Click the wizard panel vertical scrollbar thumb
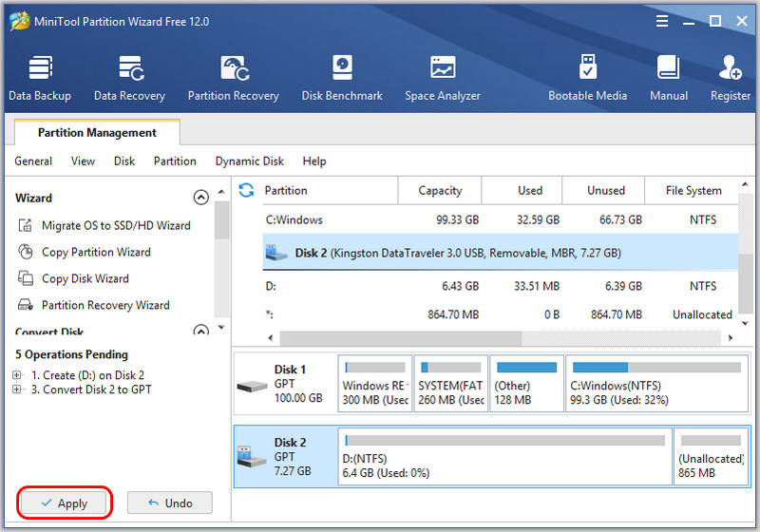The image size is (760, 532). (x=221, y=220)
